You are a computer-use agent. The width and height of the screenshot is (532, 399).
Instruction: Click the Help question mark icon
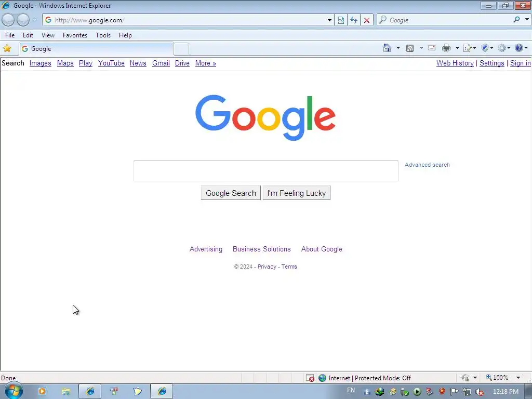(519, 48)
